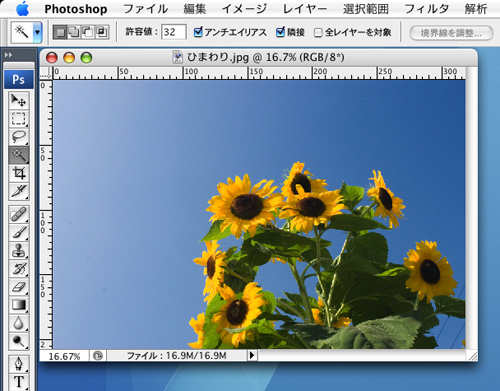This screenshot has height=391, width=500.
Task: Click Intersect with Selection mode icon
Action: click(102, 32)
